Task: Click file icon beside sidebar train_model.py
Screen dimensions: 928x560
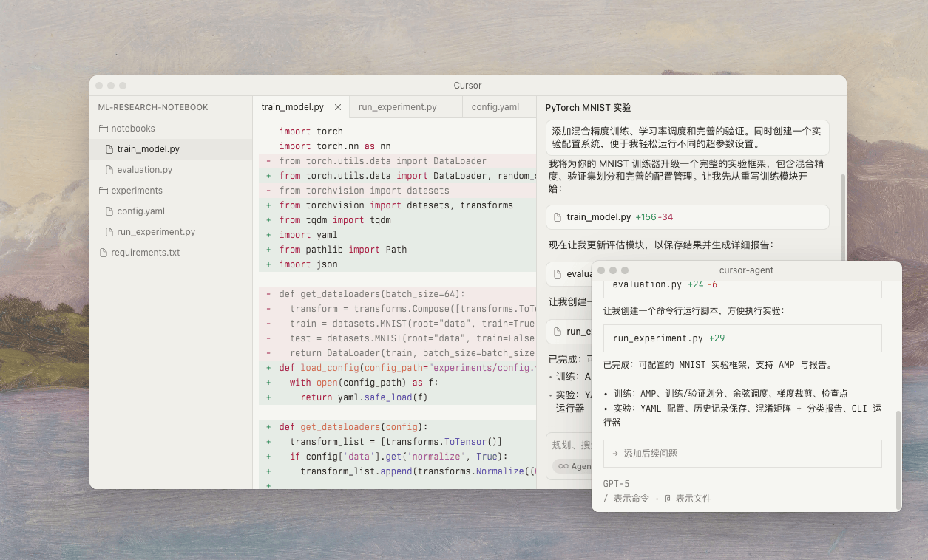Action: pyautogui.click(x=109, y=149)
